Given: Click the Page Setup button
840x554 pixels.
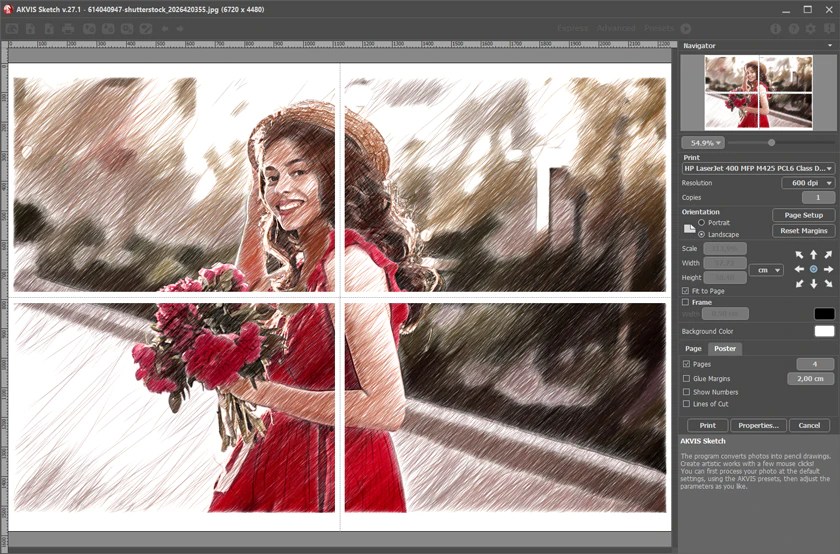Looking at the screenshot, I should [x=804, y=215].
